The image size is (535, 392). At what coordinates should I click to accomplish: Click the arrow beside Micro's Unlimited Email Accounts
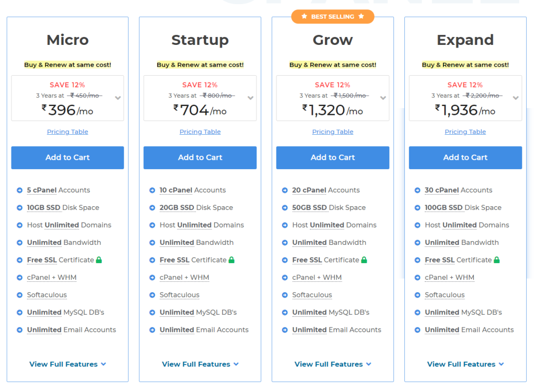click(20, 330)
